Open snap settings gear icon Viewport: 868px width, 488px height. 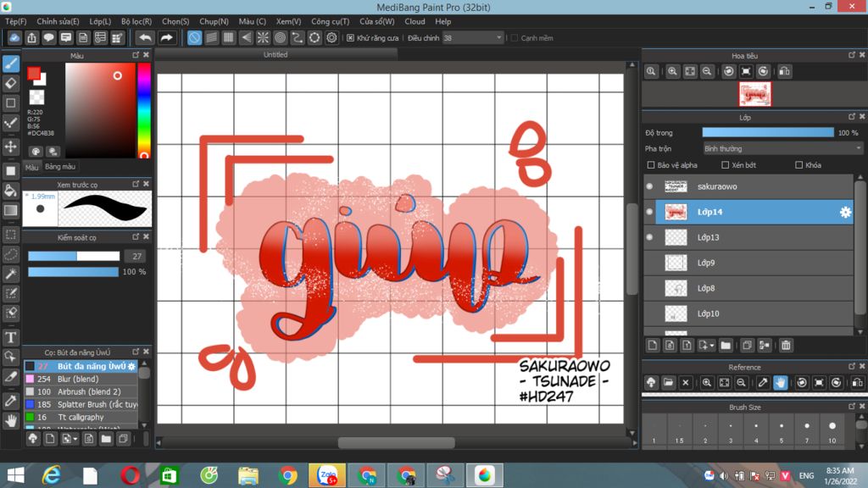(331, 37)
